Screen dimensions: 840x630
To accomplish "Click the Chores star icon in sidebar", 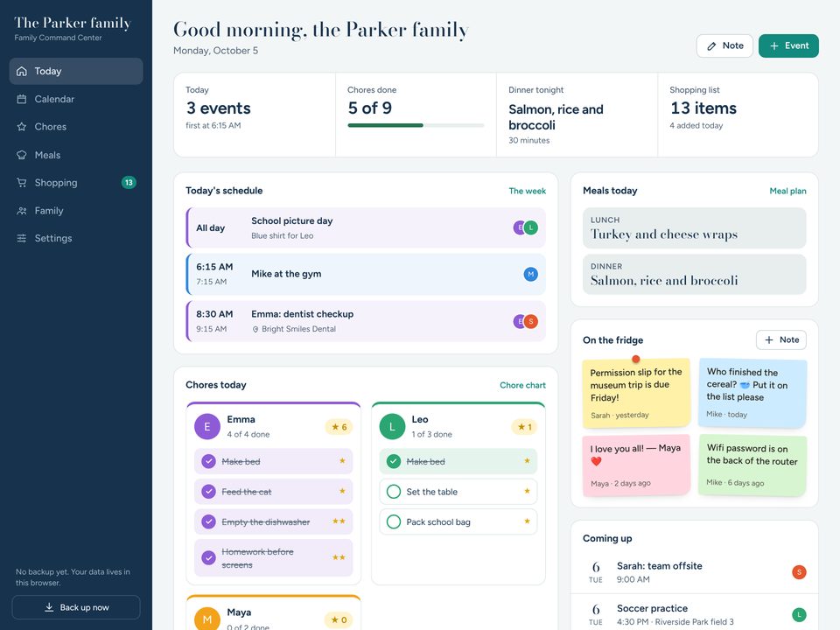I will coord(21,127).
